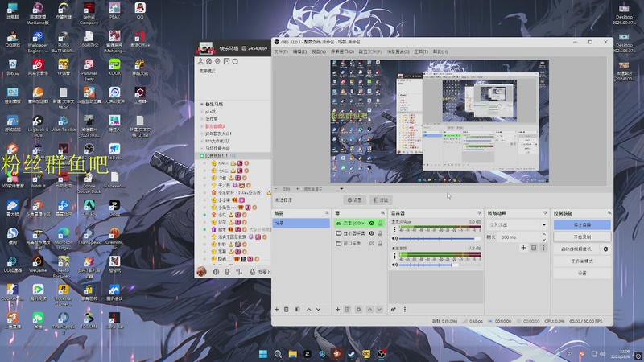Open advanced audio properties gears icon in mixer
This screenshot has height=362, width=644.
click(394, 310)
